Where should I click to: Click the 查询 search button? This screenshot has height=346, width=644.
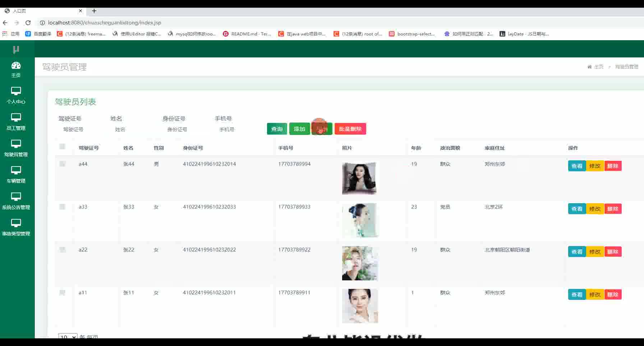(277, 129)
